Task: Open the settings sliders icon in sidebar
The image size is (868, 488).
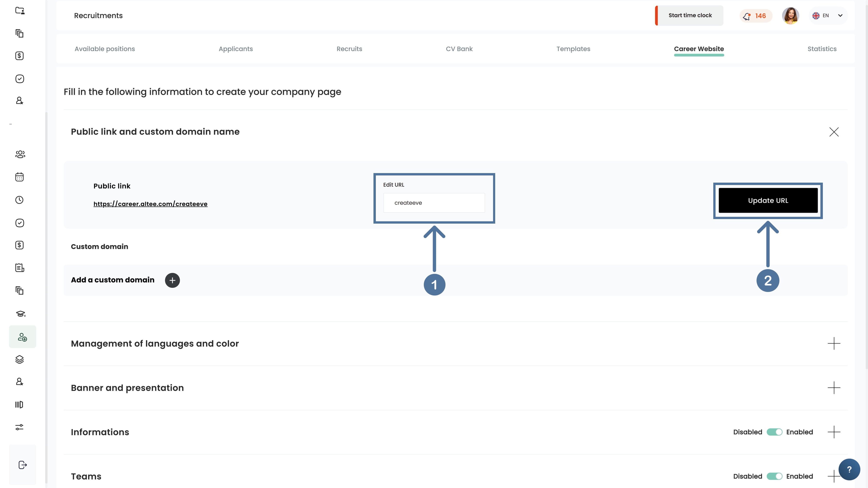Action: click(x=19, y=427)
